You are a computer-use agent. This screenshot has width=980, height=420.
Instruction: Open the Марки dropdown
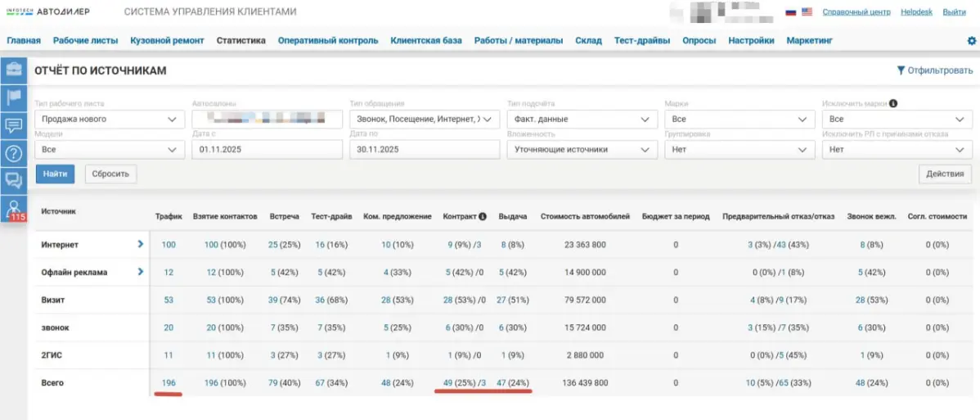[739, 119]
